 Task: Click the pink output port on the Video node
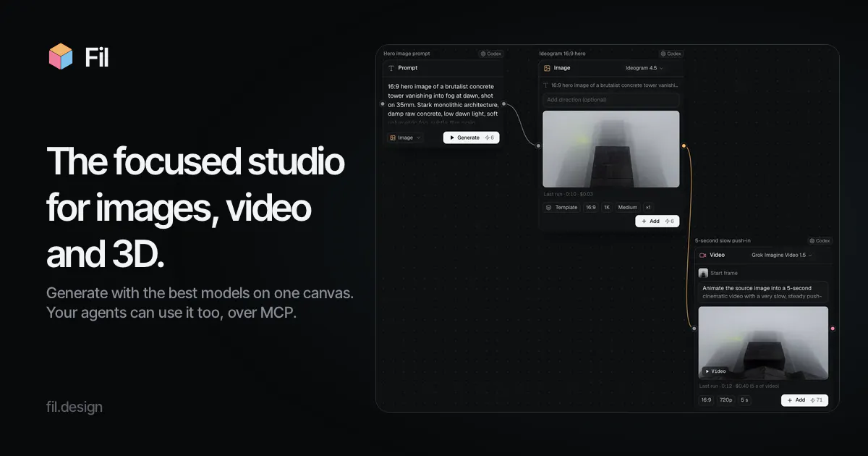pyautogui.click(x=833, y=329)
